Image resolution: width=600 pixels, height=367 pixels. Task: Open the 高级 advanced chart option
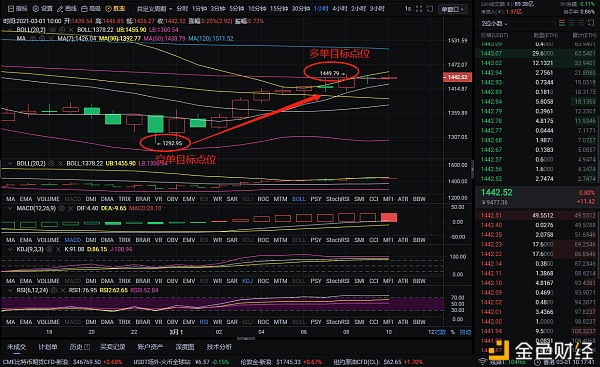[x=91, y=8]
